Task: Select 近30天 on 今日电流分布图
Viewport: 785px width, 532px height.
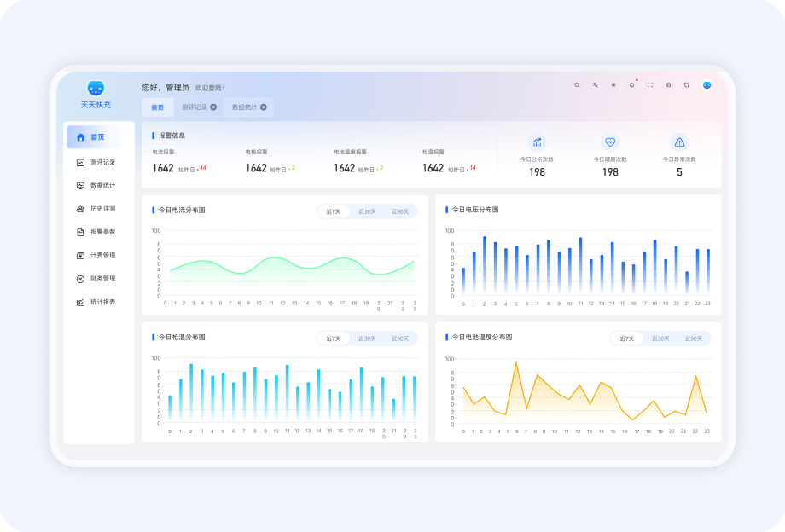Action: [x=367, y=211]
